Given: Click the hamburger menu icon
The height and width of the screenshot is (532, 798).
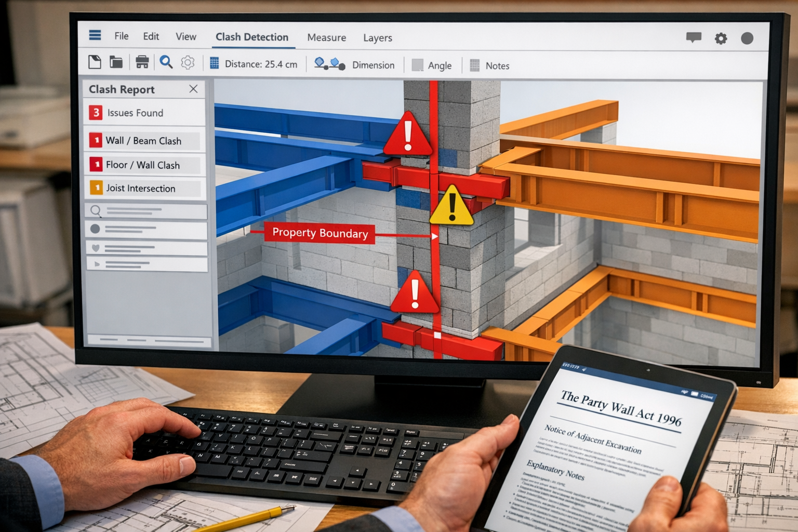Looking at the screenshot, I should coord(94,36).
